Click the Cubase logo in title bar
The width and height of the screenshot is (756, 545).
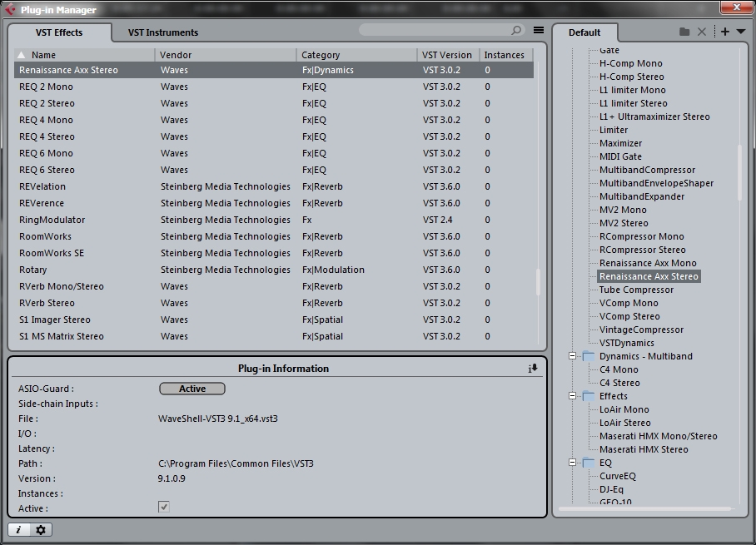[x=11, y=9]
